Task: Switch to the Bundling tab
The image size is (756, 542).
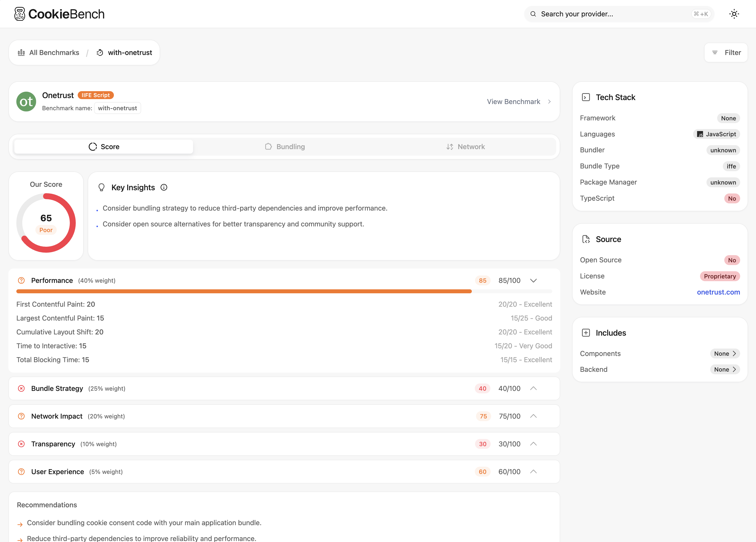Action: 285,147
